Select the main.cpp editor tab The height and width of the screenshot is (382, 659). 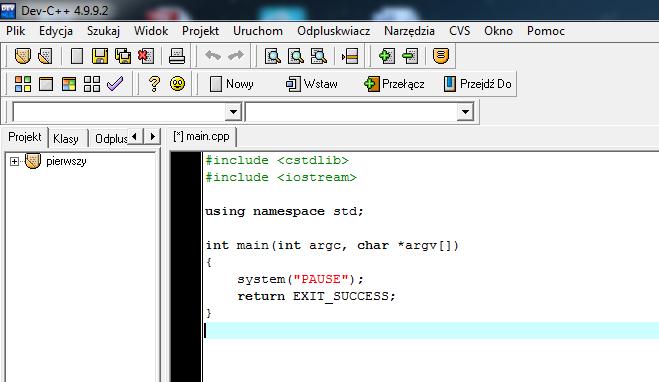[x=201, y=137]
